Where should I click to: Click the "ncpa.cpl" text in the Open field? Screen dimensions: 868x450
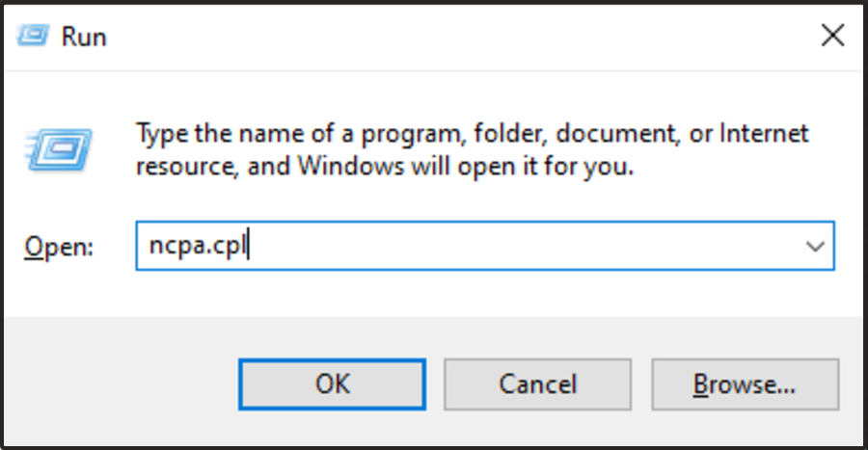[198, 246]
